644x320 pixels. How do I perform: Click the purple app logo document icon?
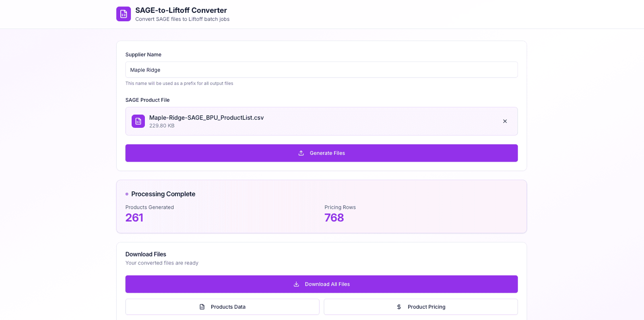click(123, 14)
